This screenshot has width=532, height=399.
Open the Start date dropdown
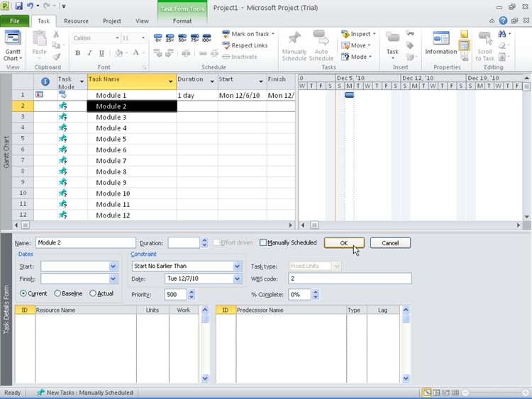pyautogui.click(x=113, y=266)
